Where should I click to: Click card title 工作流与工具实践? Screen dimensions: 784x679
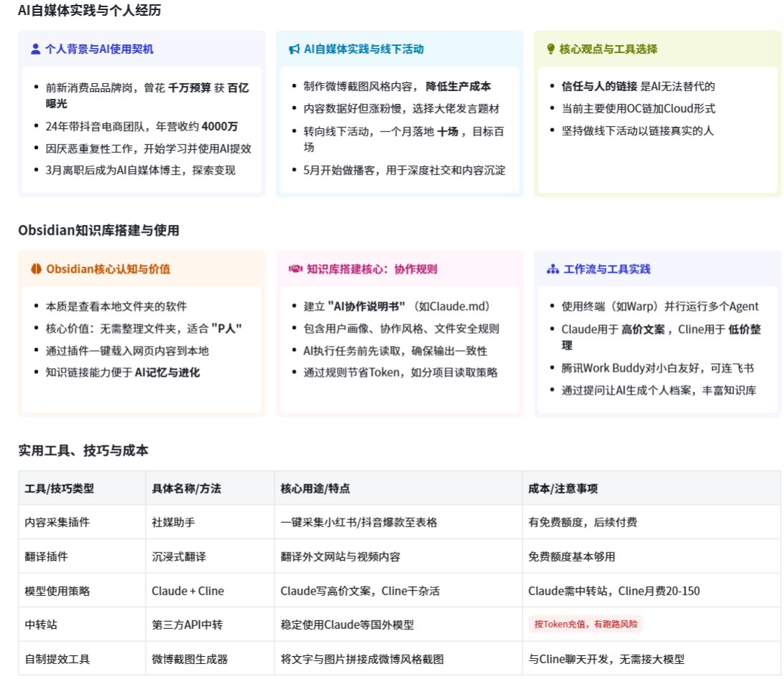pos(606,269)
